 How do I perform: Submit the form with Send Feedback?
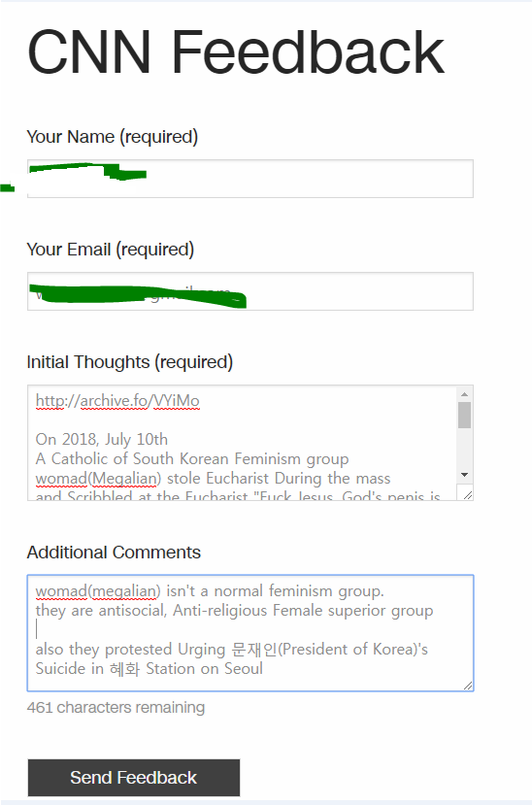coord(133,778)
